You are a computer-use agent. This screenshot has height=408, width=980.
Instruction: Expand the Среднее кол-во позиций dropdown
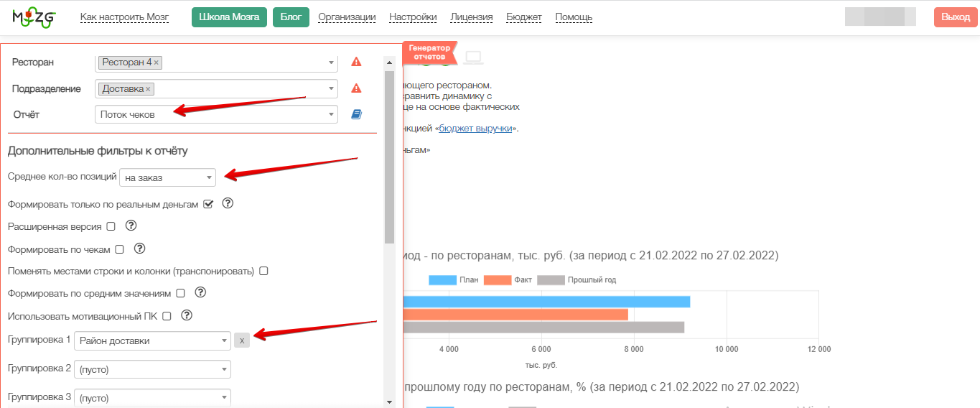pos(167,177)
